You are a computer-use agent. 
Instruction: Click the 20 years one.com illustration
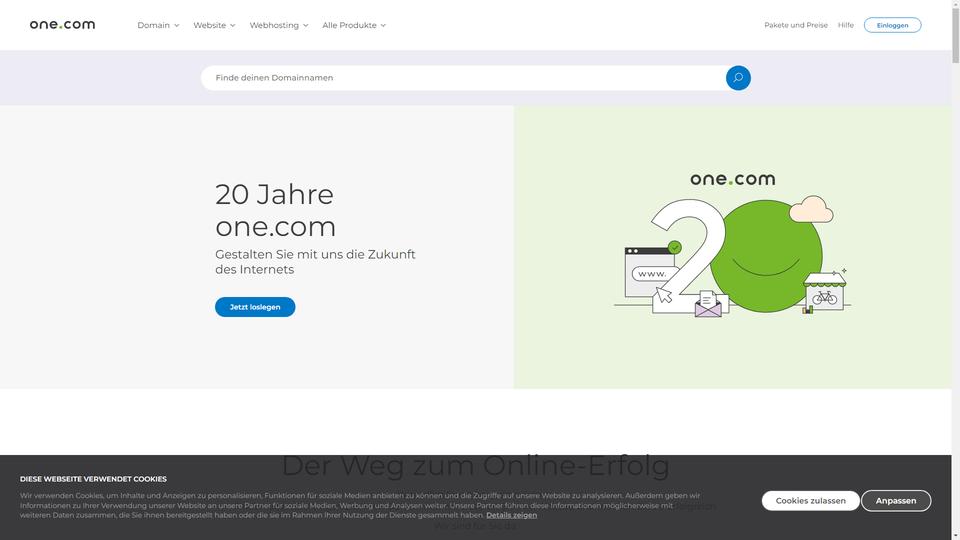(732, 245)
